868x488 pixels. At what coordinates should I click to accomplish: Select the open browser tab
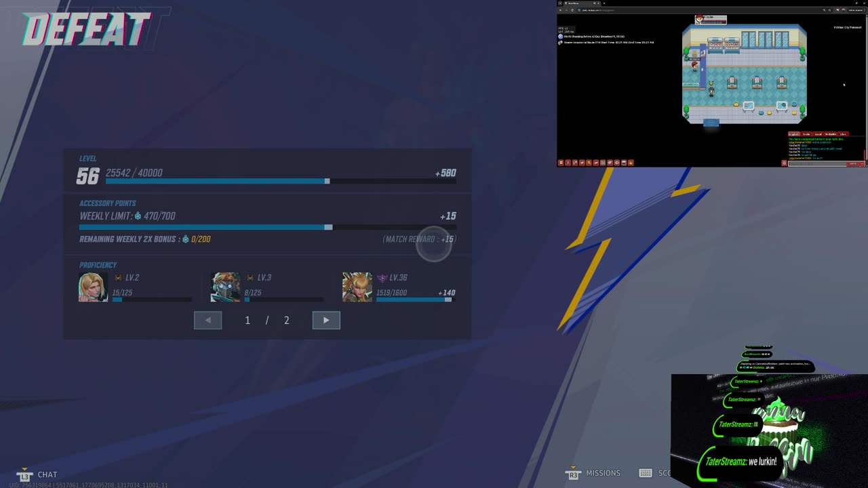(581, 3)
